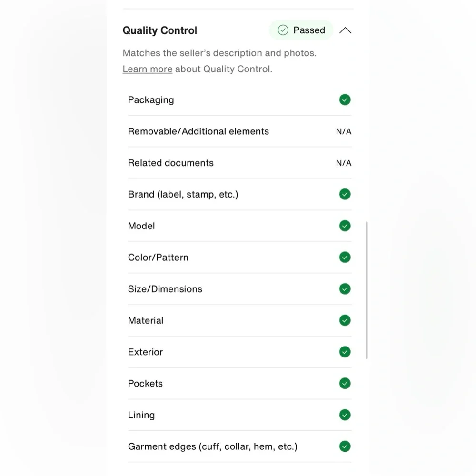Click N/A value for Related documents
Image resolution: width=476 pixels, height=476 pixels.
pyautogui.click(x=344, y=163)
